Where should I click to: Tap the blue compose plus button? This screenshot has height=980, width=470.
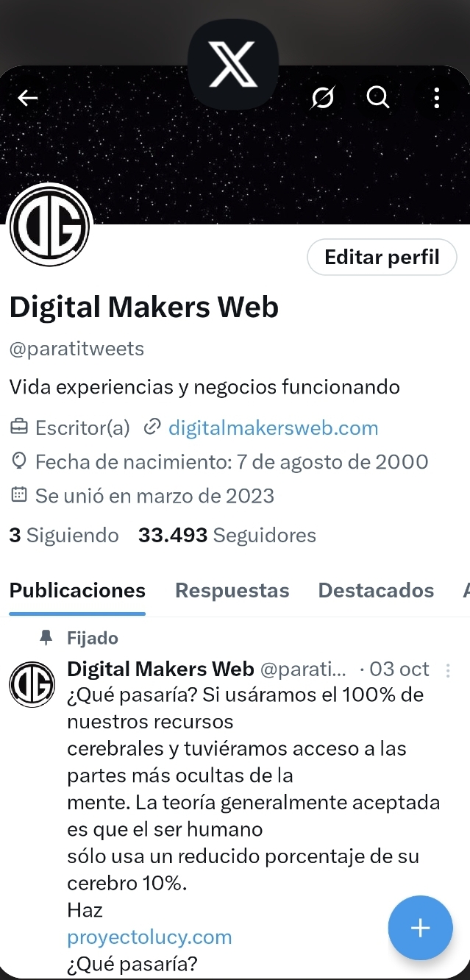point(420,928)
